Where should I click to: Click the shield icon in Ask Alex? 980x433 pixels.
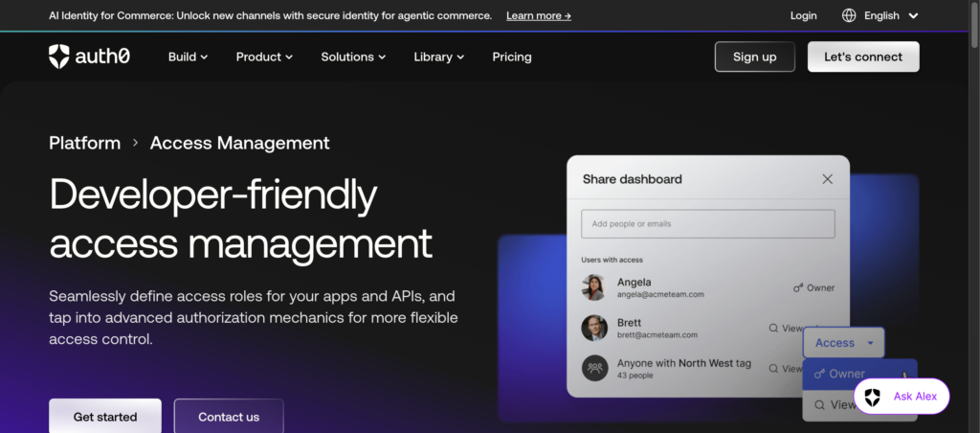(x=873, y=396)
